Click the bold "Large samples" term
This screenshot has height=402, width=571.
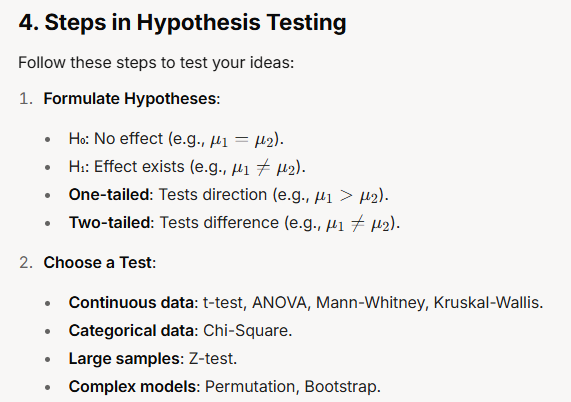(x=125, y=359)
